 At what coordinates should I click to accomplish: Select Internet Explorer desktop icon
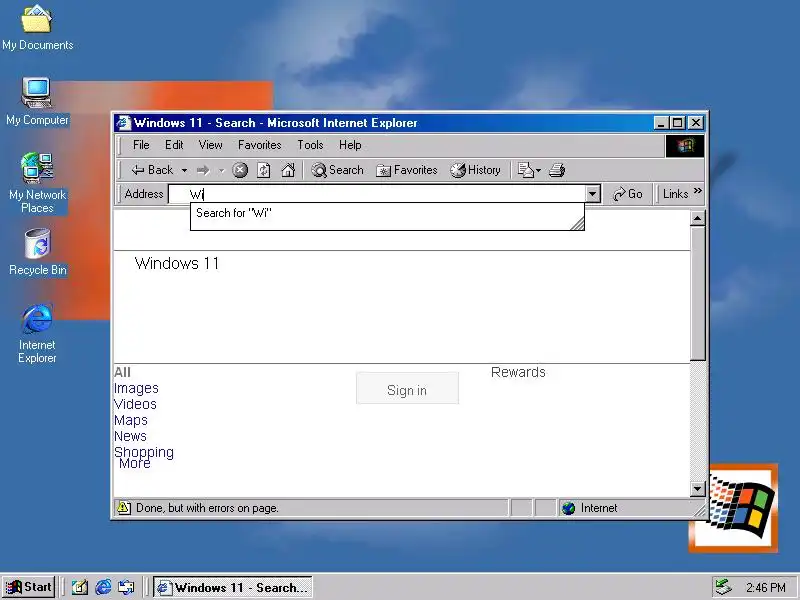click(37, 334)
